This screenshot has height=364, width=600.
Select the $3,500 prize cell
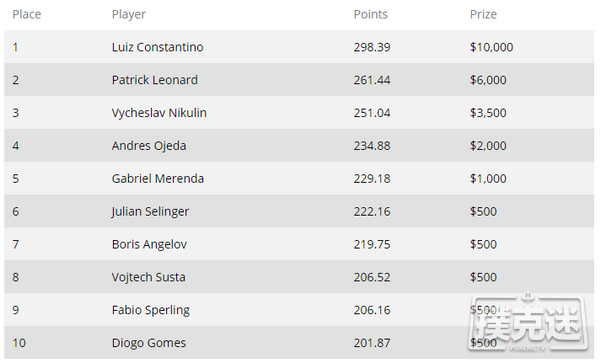[488, 113]
